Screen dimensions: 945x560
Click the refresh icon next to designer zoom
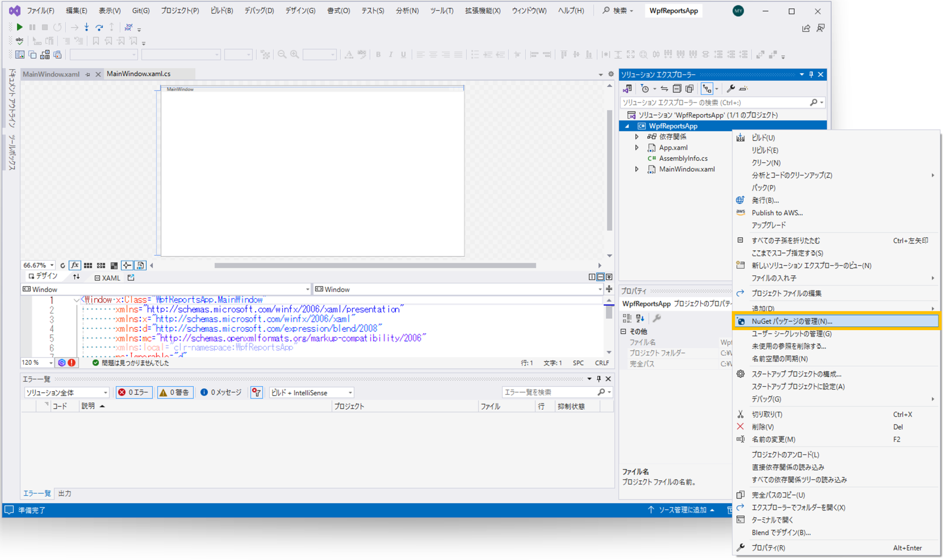[63, 265]
